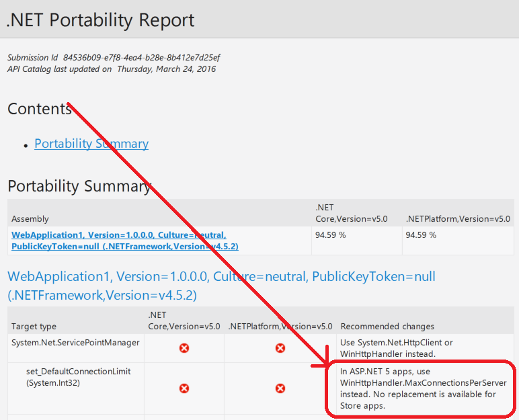Viewport: 519px width, 420px height.
Task: Click red X under .NETPlatform for ServicePointManager
Action: 280,348
